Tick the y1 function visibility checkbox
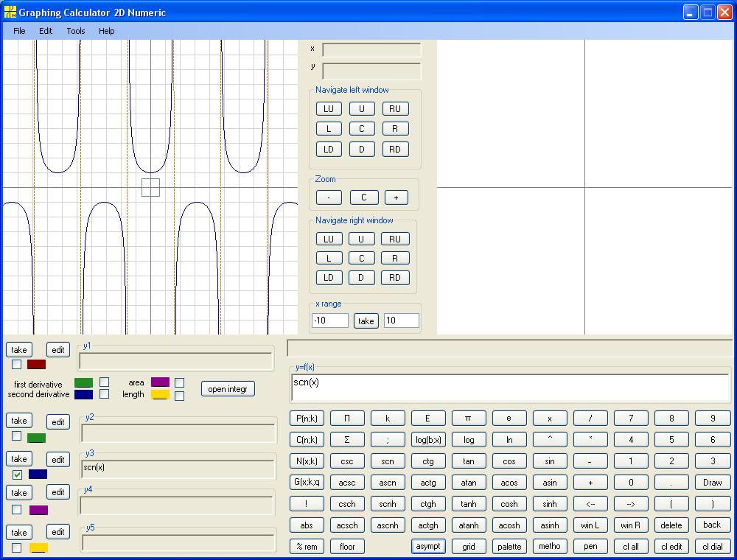The height and width of the screenshot is (560, 737). (x=16, y=364)
